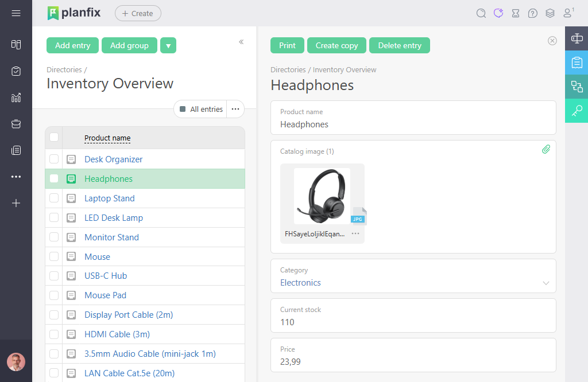Open the tasks sidebar icon
The width and height of the screenshot is (588, 382).
tap(16, 71)
